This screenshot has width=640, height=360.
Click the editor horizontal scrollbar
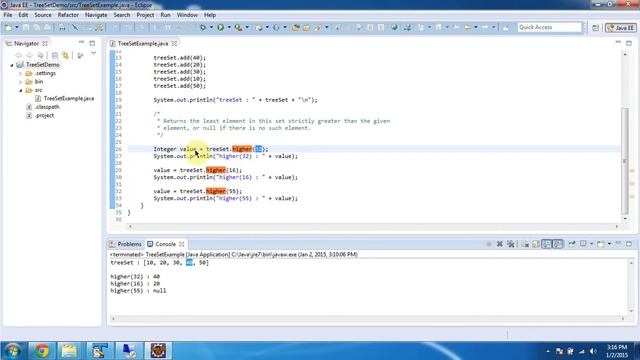coord(373,226)
